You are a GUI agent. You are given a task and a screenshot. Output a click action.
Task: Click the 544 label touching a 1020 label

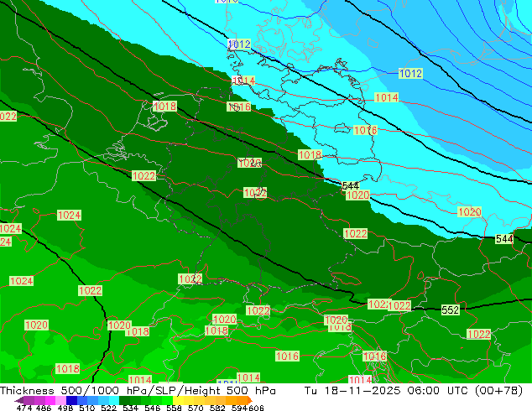351,186
